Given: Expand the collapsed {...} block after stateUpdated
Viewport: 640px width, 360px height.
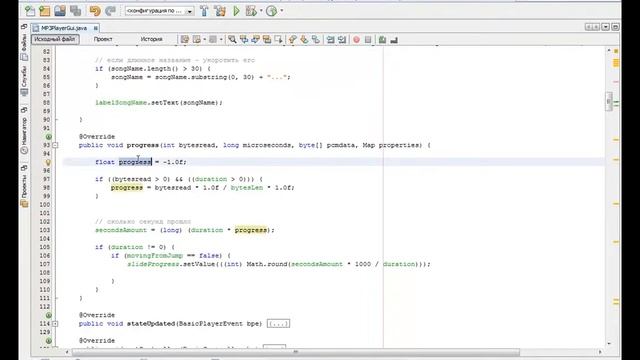Looking at the screenshot, I should tap(278, 324).
